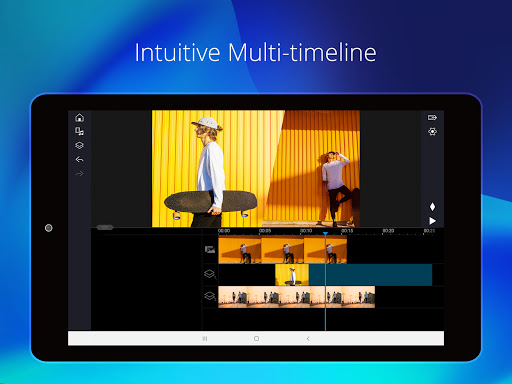512x384 pixels.
Task: Undo the last edit
Action: [79, 160]
